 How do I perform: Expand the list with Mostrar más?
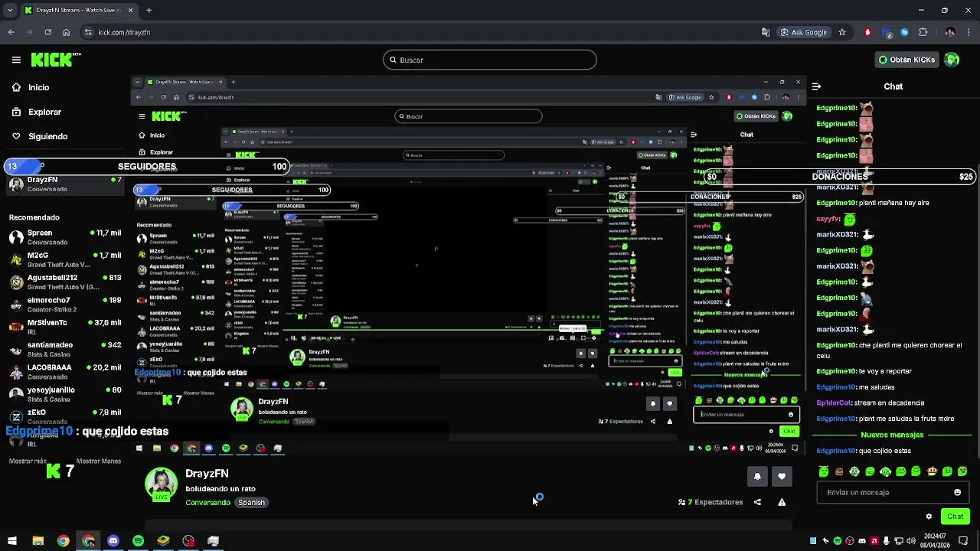[x=28, y=461]
